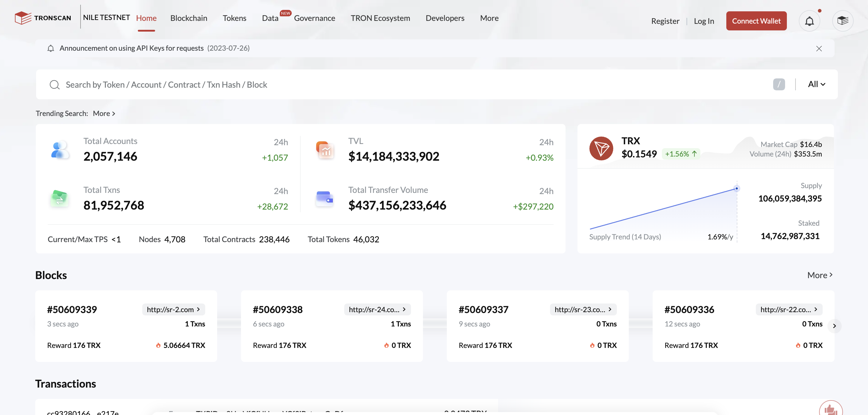Click the thumbs-up feedback icon
This screenshot has width=868, height=415.
pos(830,409)
